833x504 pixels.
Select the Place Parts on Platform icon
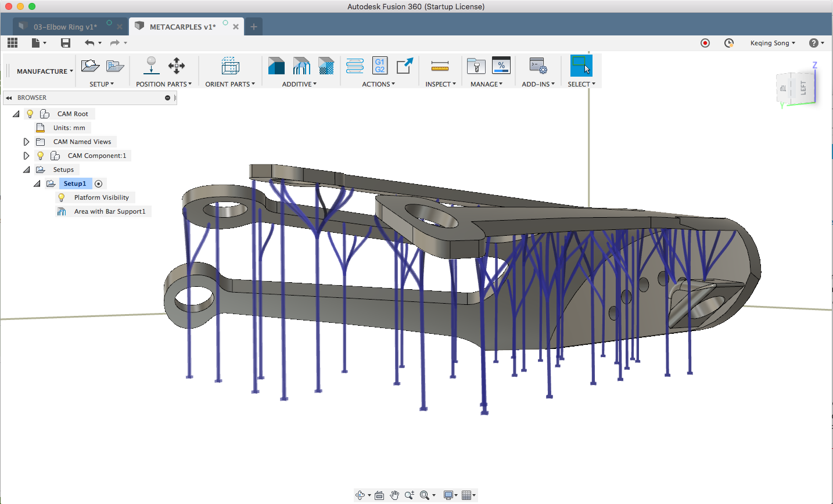151,66
